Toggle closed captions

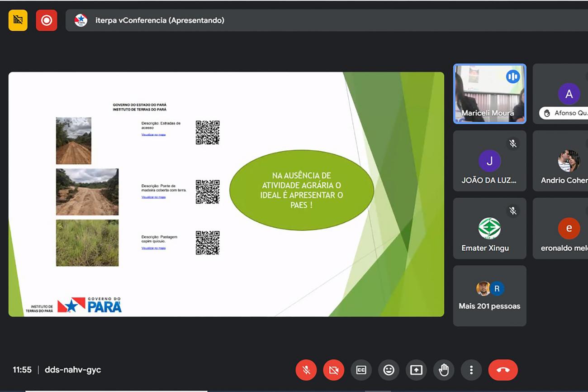click(361, 370)
